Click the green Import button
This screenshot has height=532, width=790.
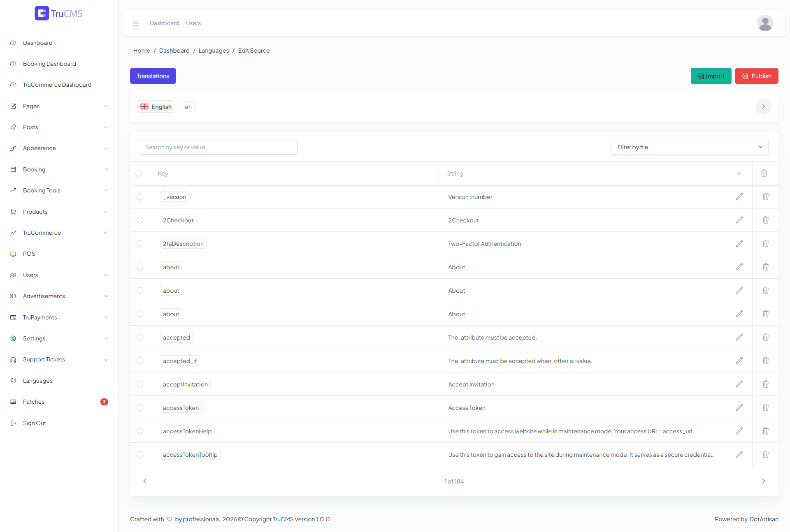[x=711, y=76]
